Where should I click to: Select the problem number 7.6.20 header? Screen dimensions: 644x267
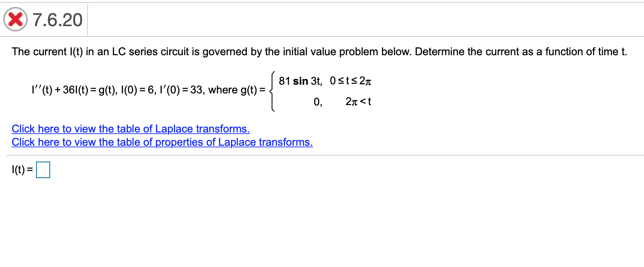pos(56,19)
